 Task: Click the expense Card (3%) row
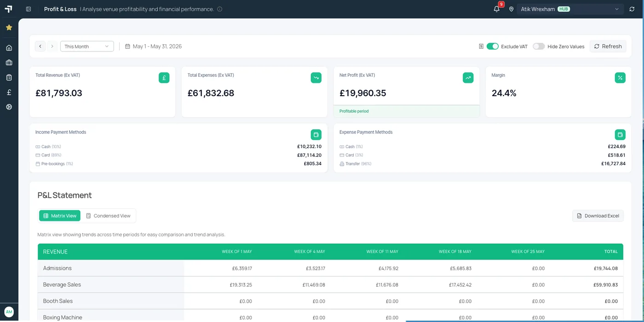pos(483,155)
